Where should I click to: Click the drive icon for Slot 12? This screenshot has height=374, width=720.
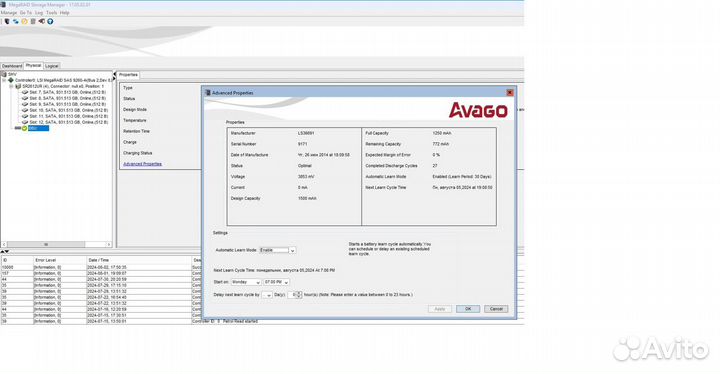[x=25, y=122]
